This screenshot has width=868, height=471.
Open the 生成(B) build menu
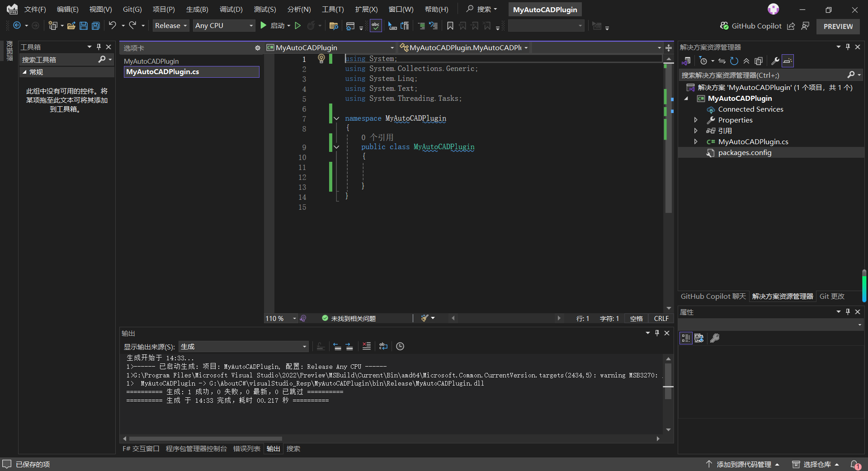[x=197, y=9]
